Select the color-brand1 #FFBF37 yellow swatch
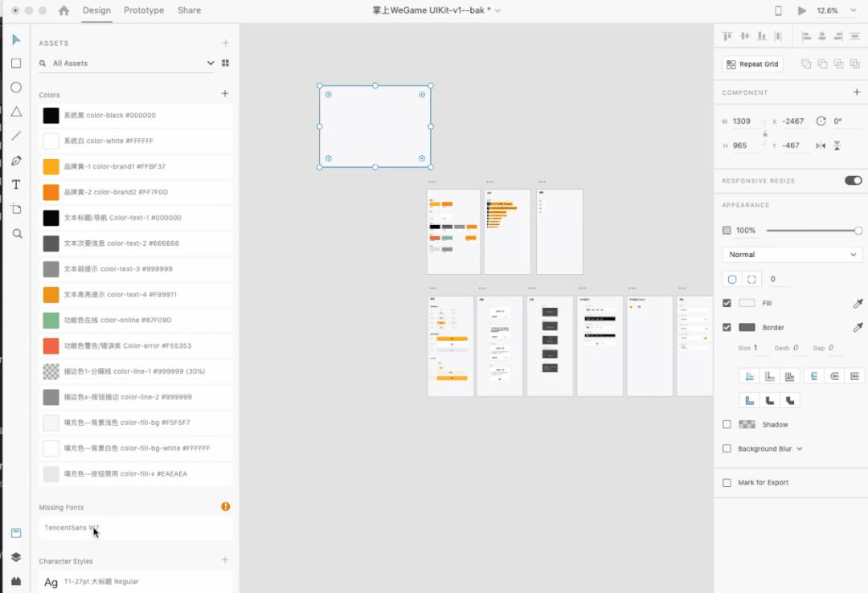The width and height of the screenshot is (868, 593). point(51,166)
